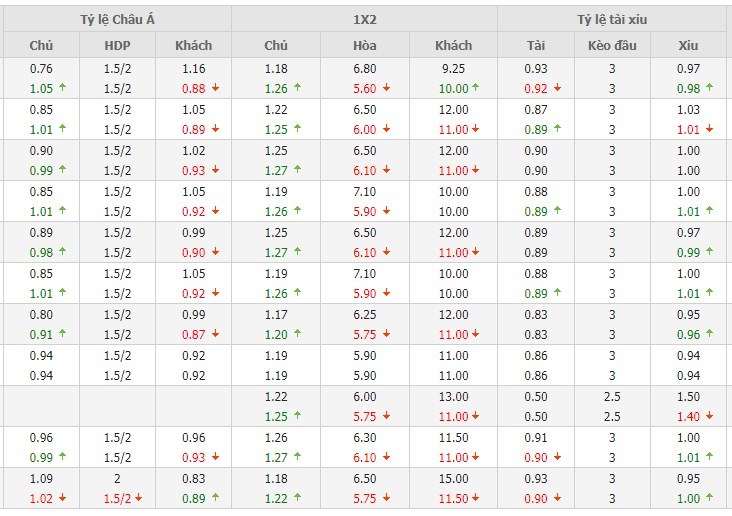Screen dimensions: 732x516
Task: Click the red down arrow beside 11.50
Action: tap(474, 498)
